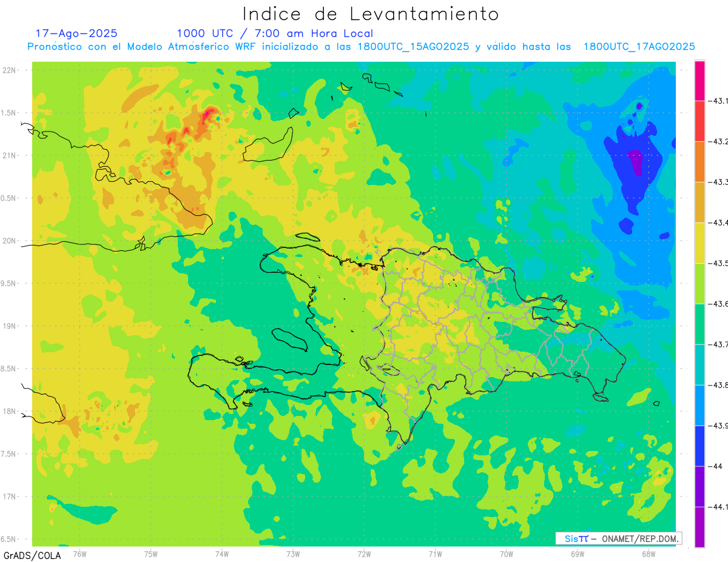728x562 pixels.
Task: Click the '72W' longitude label
Action: (x=364, y=554)
